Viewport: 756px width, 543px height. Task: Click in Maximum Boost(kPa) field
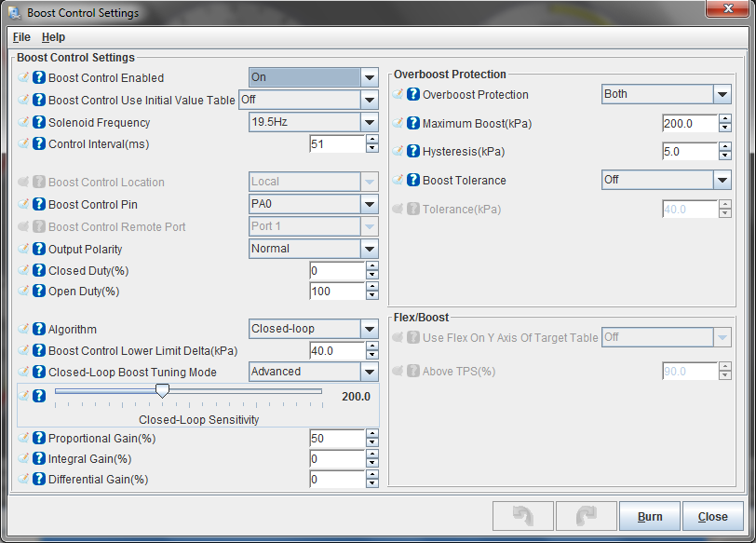point(690,124)
